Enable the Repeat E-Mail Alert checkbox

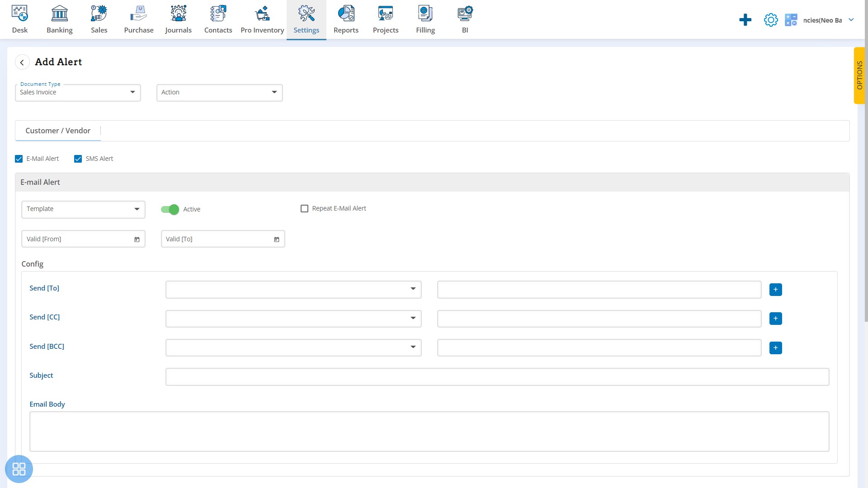click(304, 209)
